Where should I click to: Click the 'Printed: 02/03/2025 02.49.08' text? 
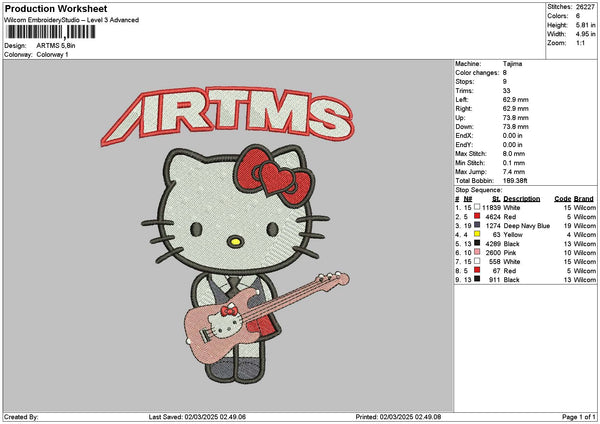click(x=398, y=417)
